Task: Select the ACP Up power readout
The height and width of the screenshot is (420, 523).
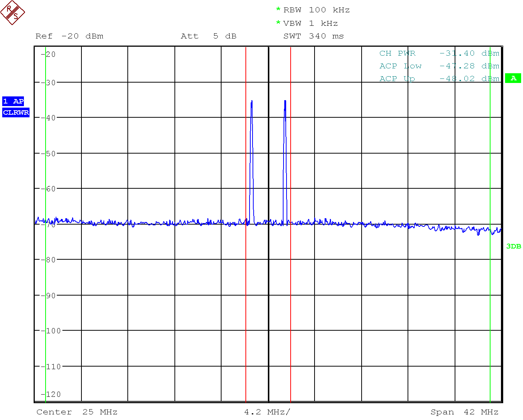Action: point(439,79)
